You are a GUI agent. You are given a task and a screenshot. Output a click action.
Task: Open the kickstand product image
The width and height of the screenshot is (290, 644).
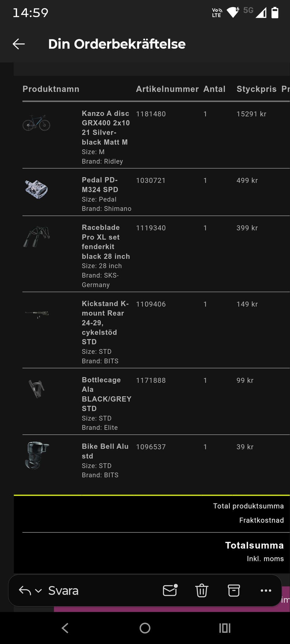click(37, 314)
